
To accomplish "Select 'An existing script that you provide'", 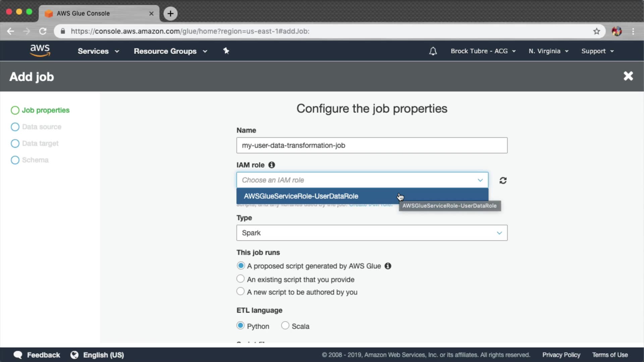I will tap(240, 279).
